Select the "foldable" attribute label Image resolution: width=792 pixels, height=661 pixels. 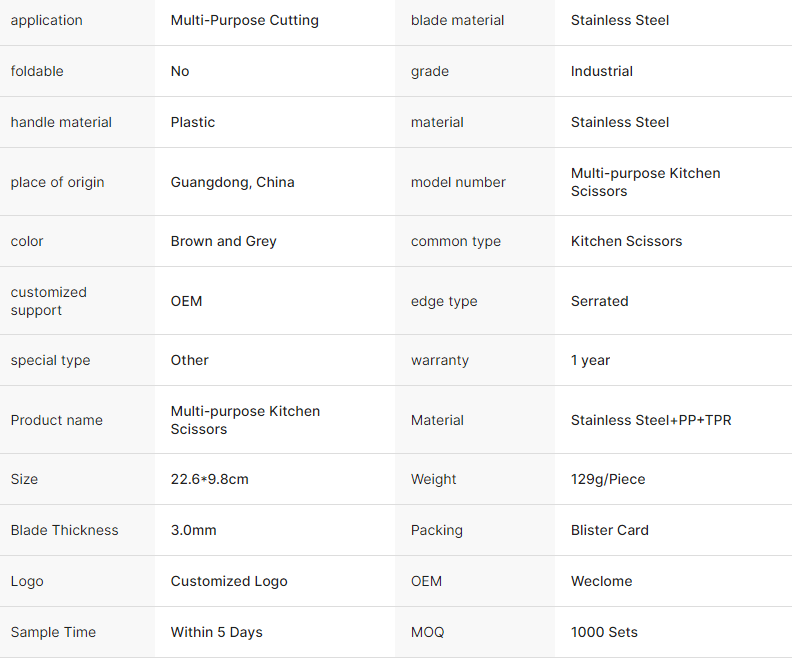37,71
